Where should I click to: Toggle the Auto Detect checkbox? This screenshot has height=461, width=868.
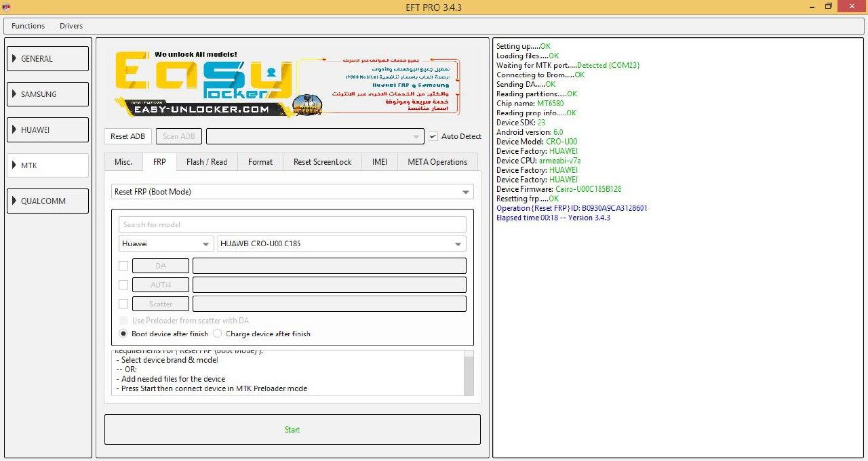coord(433,136)
